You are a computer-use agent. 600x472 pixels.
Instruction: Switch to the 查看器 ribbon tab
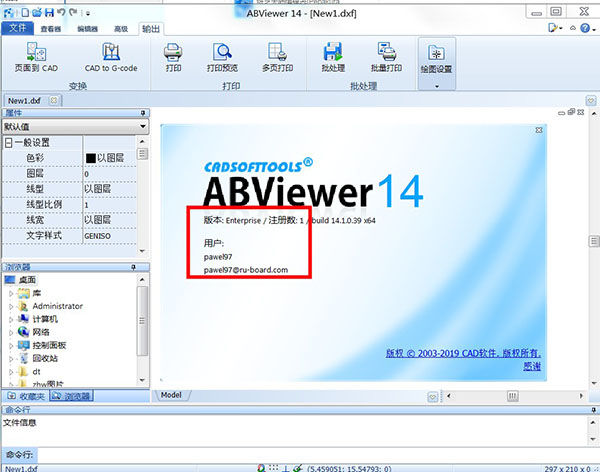[x=51, y=29]
